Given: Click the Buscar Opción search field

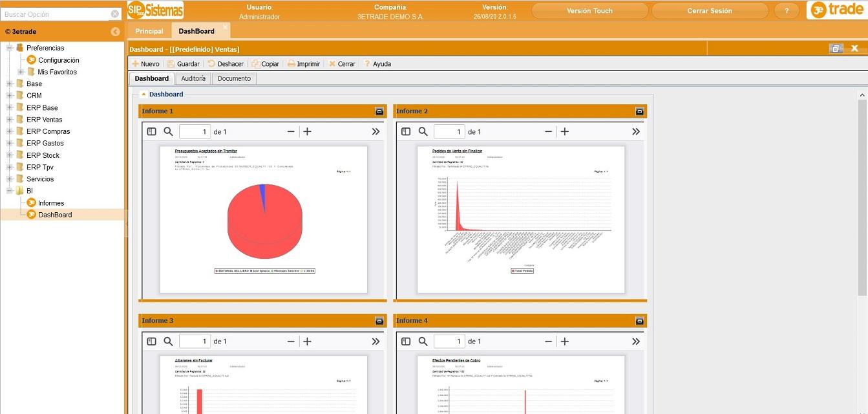Looking at the screenshot, I should [x=56, y=14].
